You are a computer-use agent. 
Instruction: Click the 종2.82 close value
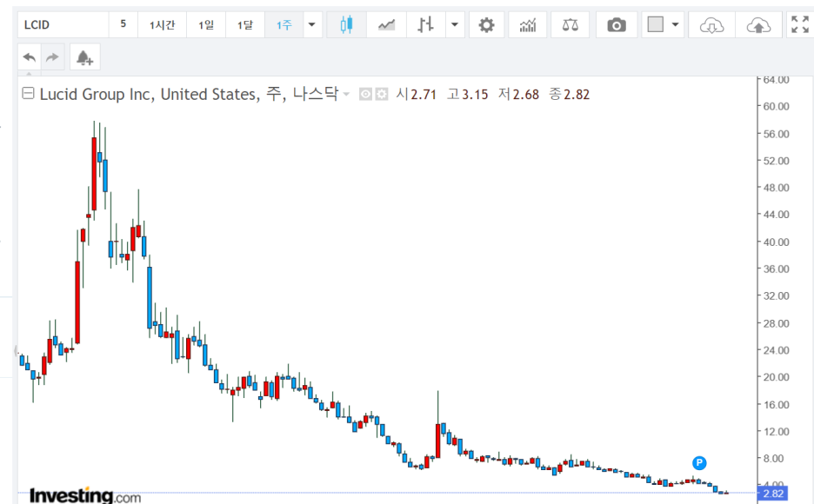pyautogui.click(x=570, y=95)
